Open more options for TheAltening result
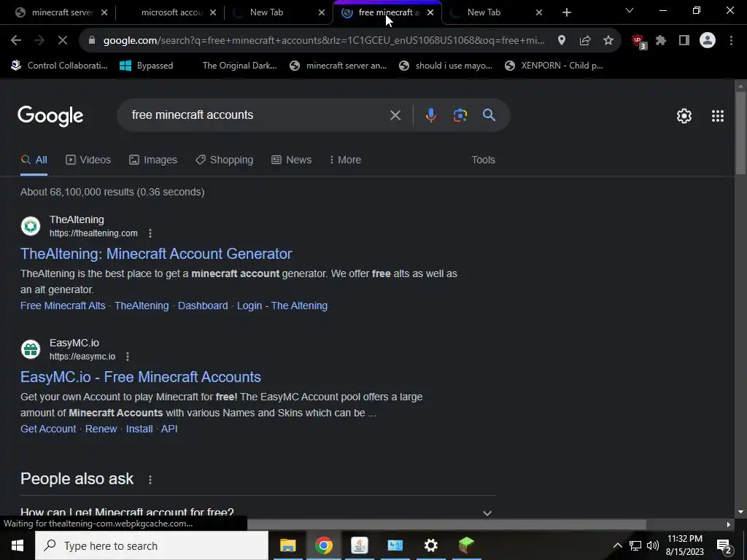 [150, 233]
